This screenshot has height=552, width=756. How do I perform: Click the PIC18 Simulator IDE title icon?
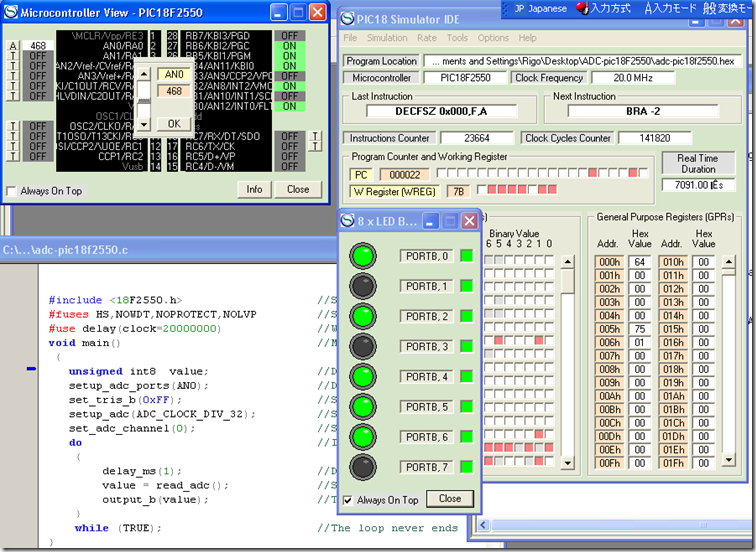click(348, 17)
